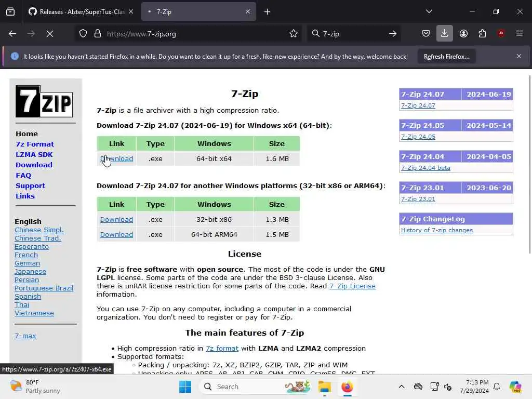Open the Extensions puzzle icon
The height and width of the screenshot is (399, 532).
coord(482,34)
